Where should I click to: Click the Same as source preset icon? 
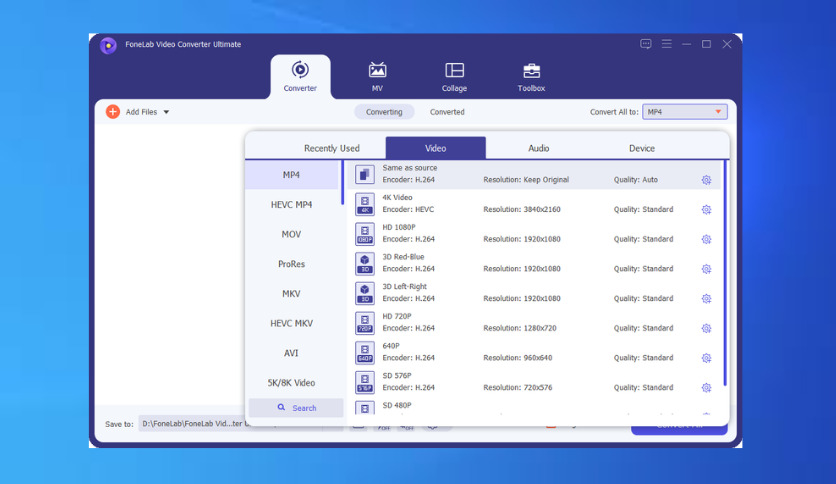pos(365,174)
